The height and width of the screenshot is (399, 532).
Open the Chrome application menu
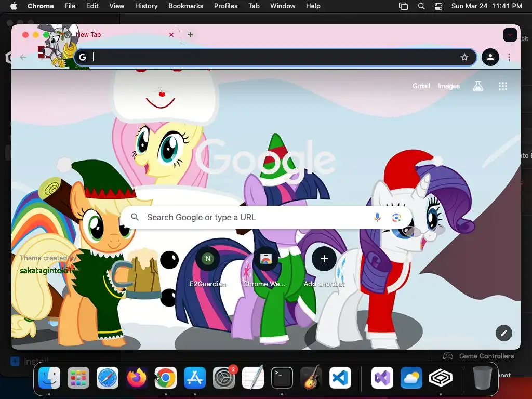pos(41,6)
